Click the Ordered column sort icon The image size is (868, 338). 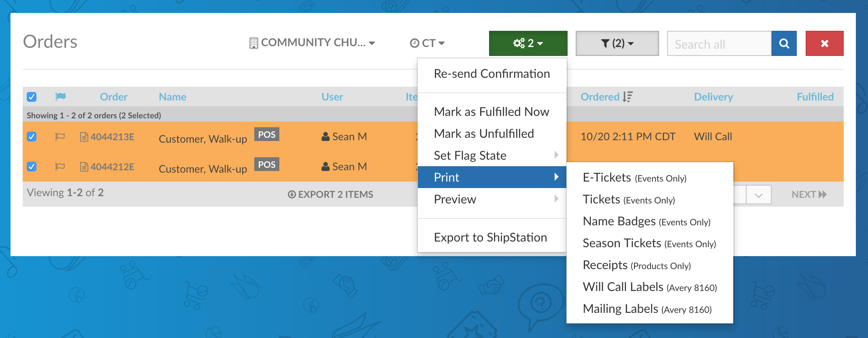(628, 97)
